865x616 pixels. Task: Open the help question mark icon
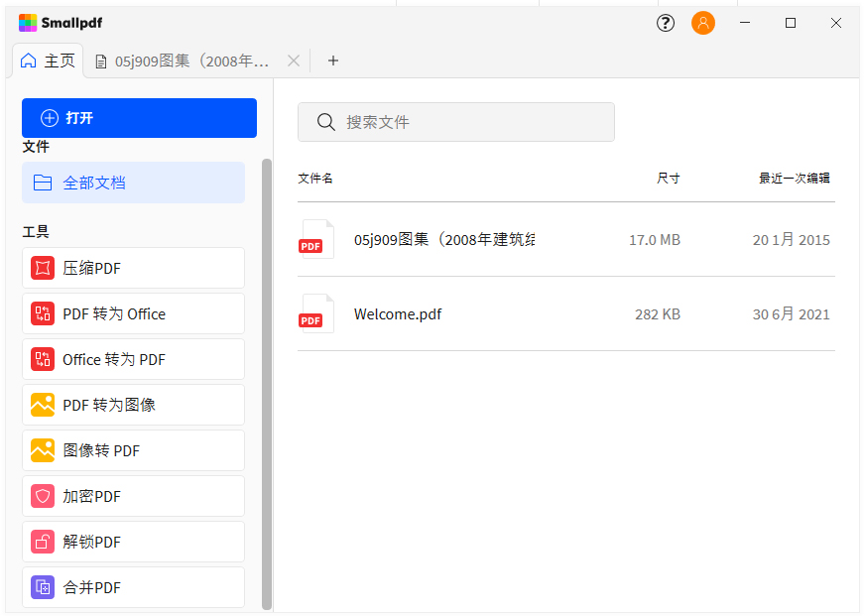(665, 22)
